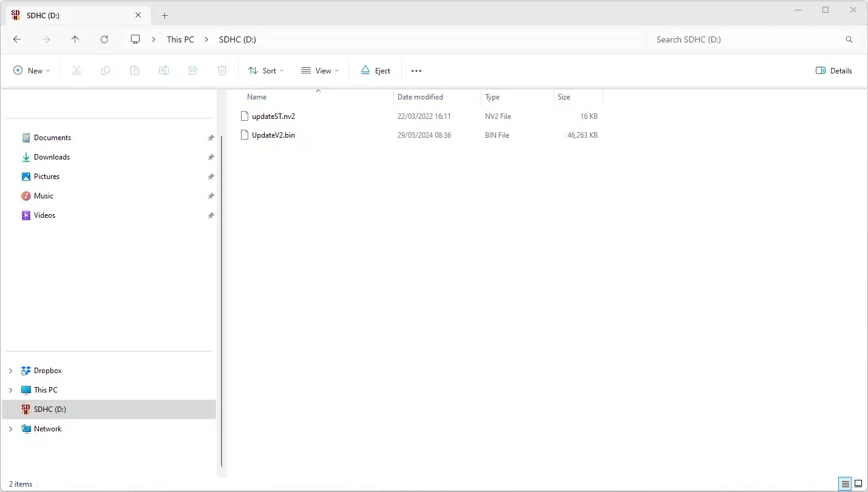
Task: Toggle the Details pane
Action: coord(834,70)
